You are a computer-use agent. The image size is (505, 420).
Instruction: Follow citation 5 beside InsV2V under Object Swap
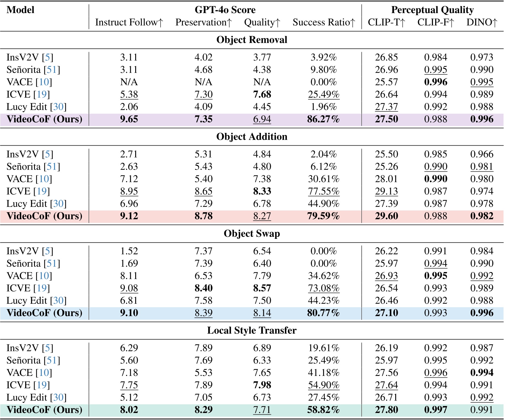tap(47, 251)
